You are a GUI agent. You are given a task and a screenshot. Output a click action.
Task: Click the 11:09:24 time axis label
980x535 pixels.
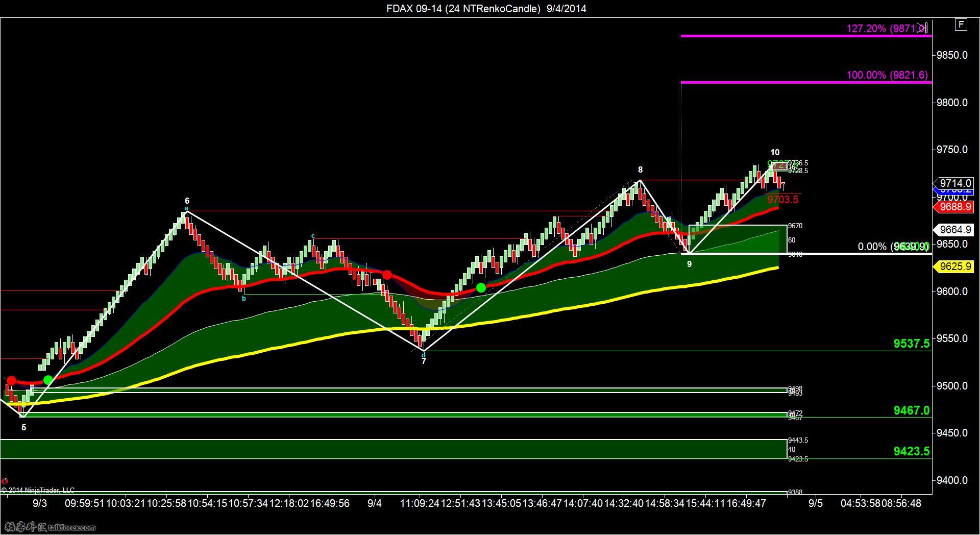[420, 503]
